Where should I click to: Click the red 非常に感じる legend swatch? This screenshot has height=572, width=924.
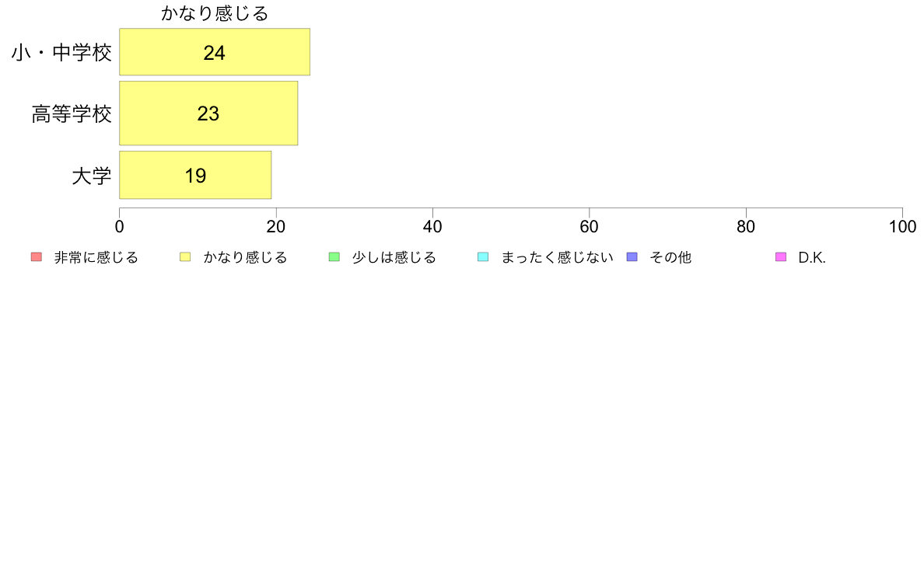(37, 256)
